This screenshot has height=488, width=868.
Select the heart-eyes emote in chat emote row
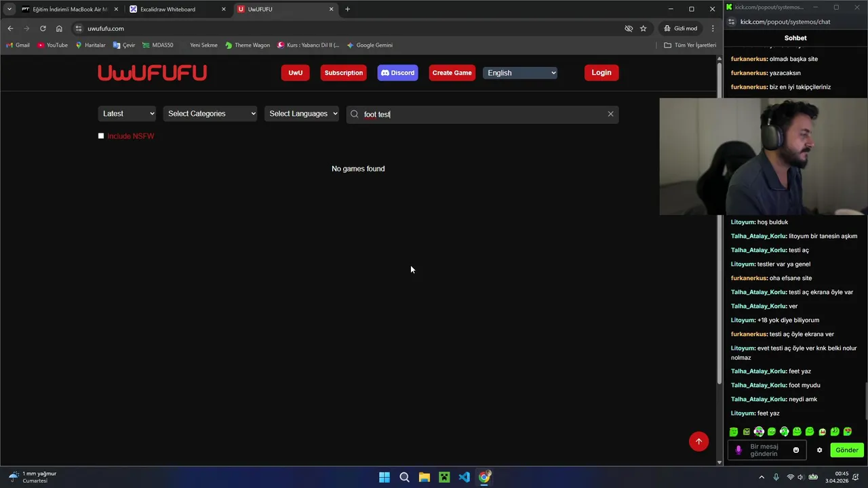click(848, 432)
